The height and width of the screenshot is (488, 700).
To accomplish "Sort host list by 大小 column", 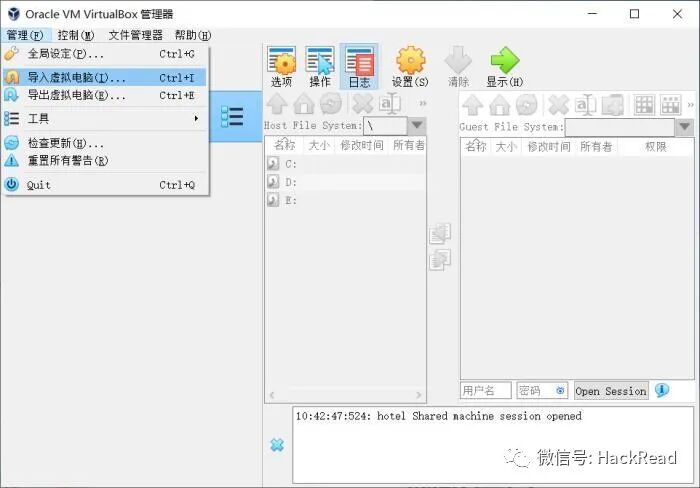I will pyautogui.click(x=319, y=145).
